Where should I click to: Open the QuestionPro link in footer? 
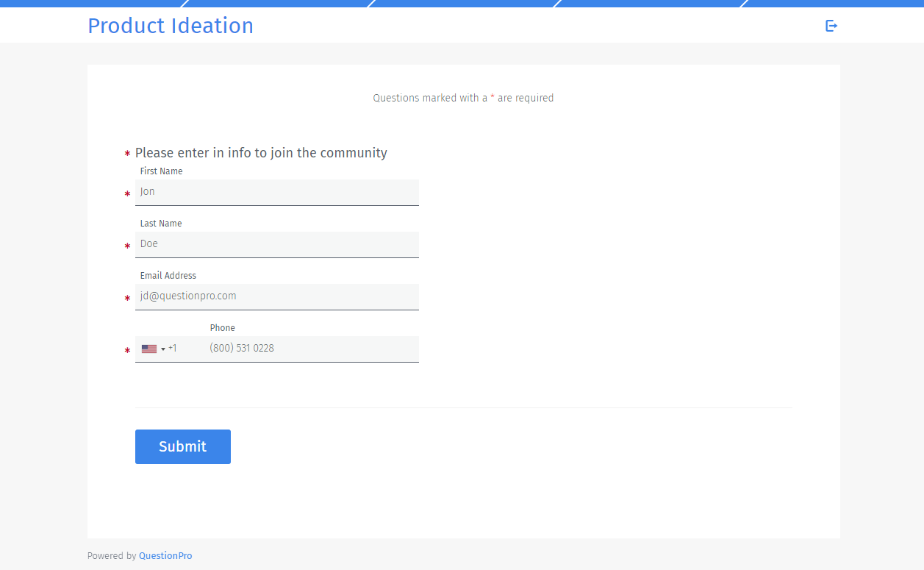coord(165,556)
